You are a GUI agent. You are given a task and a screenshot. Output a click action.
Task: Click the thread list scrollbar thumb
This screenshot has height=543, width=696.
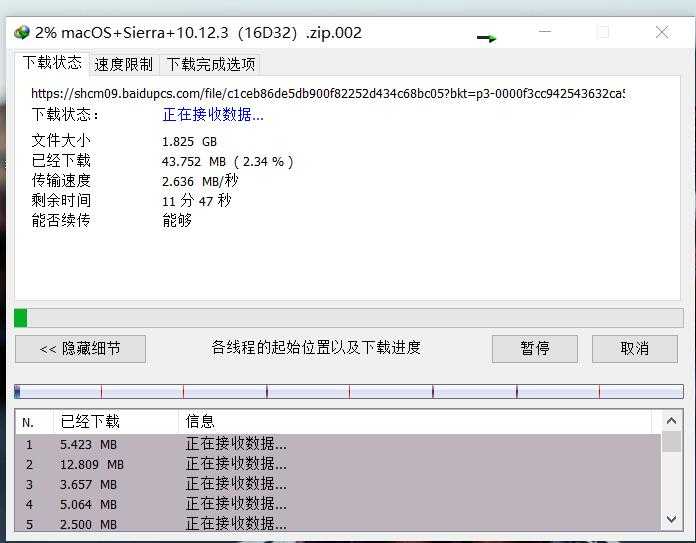point(671,442)
